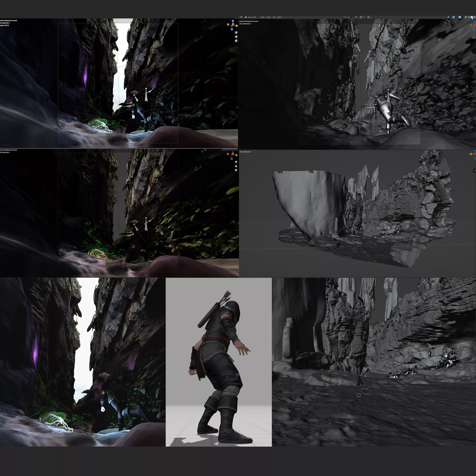
Task: Click the zoom magnifier in top-left viewport
Action: (x=236, y=33)
